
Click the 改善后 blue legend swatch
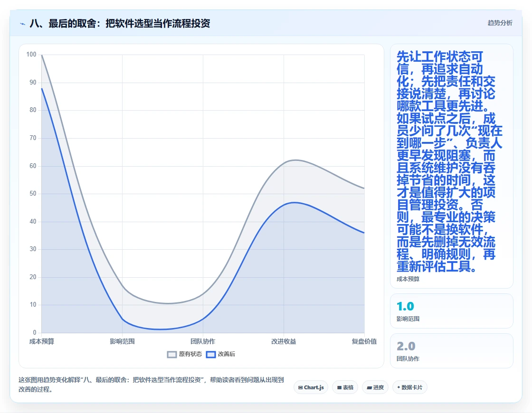(x=211, y=354)
